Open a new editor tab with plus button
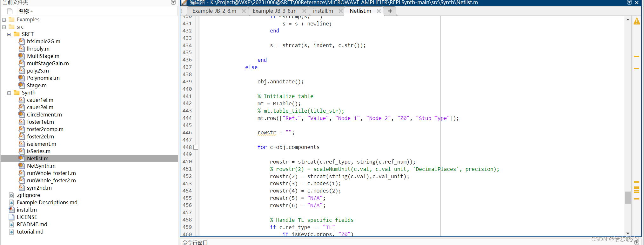 [x=390, y=11]
